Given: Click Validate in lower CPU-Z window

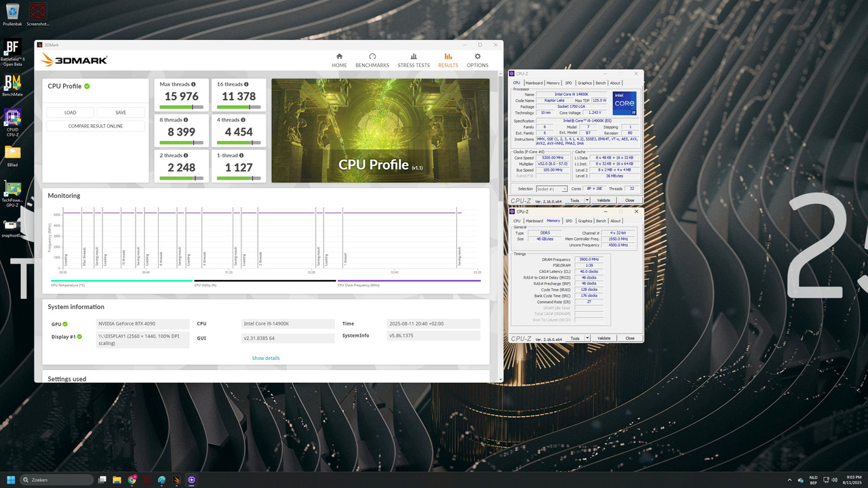Looking at the screenshot, I should pos(604,338).
